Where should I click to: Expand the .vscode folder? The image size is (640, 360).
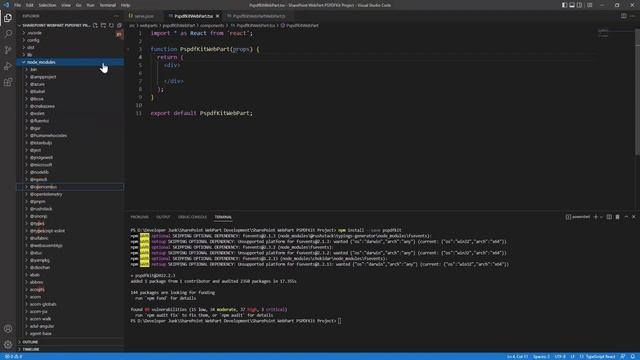point(70,33)
